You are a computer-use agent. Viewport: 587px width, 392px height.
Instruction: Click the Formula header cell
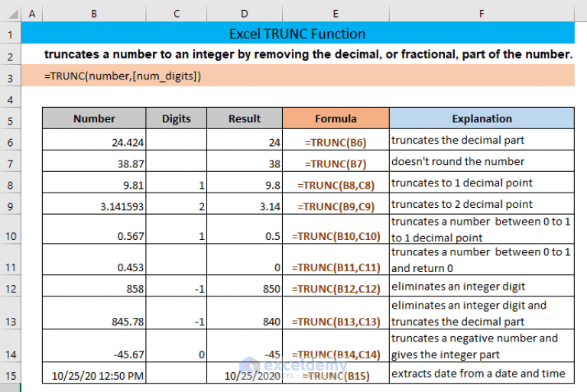(336, 118)
